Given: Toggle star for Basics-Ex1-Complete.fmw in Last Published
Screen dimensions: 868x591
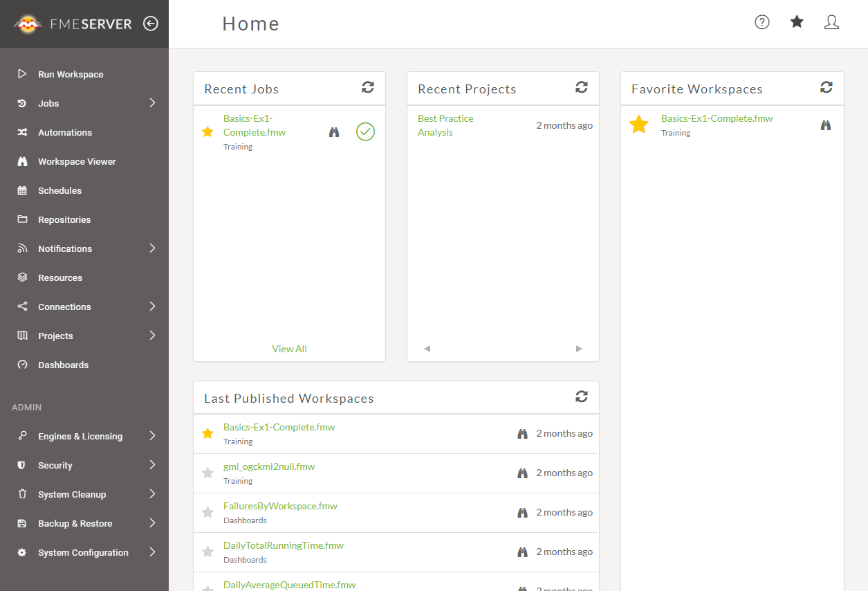Looking at the screenshot, I should coord(207,434).
